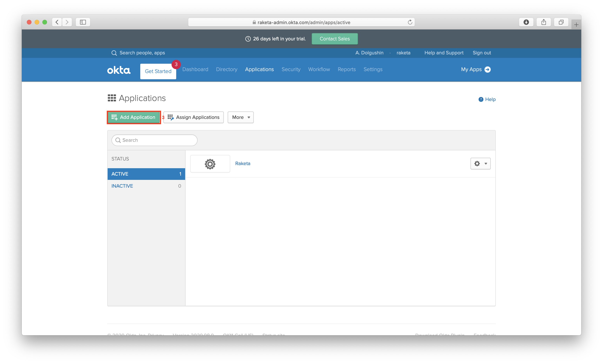Click the Raketa app gear logo thumbnail

(x=210, y=164)
